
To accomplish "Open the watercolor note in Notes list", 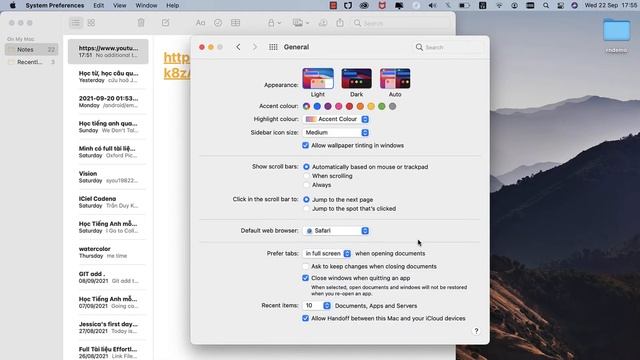I will click(108, 252).
